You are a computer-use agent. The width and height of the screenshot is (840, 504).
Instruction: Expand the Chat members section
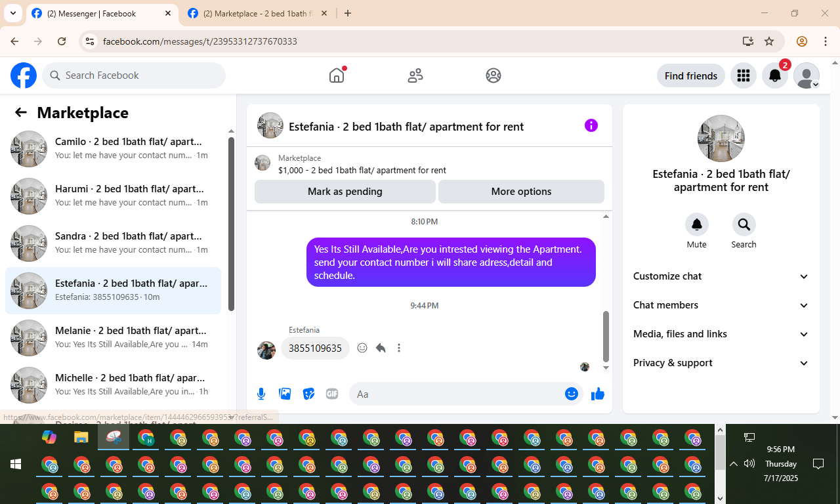coord(721,305)
